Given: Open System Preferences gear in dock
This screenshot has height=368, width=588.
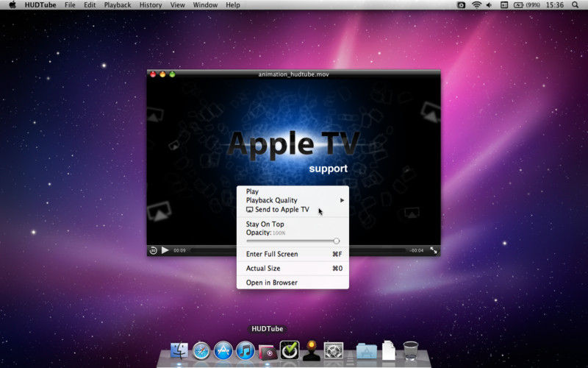Looking at the screenshot, I should coord(334,351).
